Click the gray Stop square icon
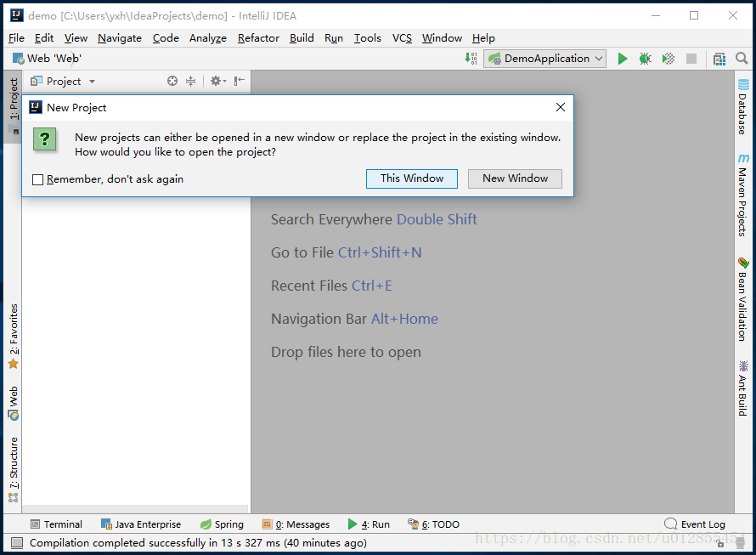Image resolution: width=756 pixels, height=555 pixels. pyautogui.click(x=691, y=59)
